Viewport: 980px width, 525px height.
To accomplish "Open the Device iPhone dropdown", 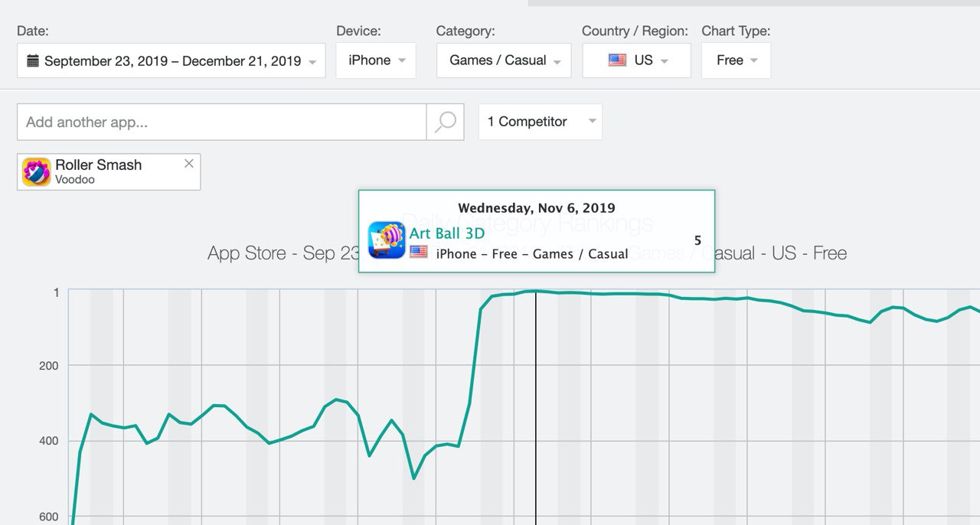I will tap(375, 60).
